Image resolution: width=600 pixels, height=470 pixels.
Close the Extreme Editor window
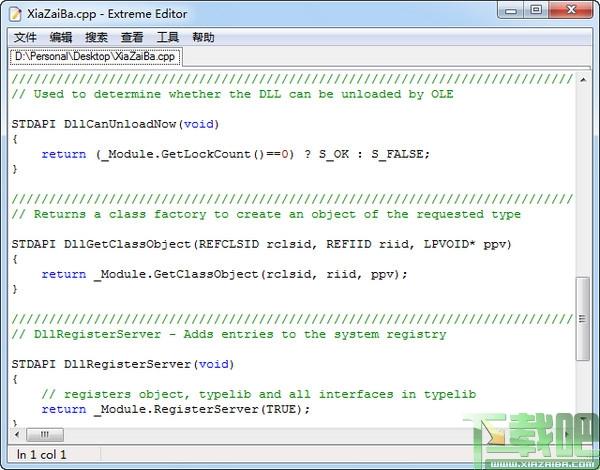point(571,10)
